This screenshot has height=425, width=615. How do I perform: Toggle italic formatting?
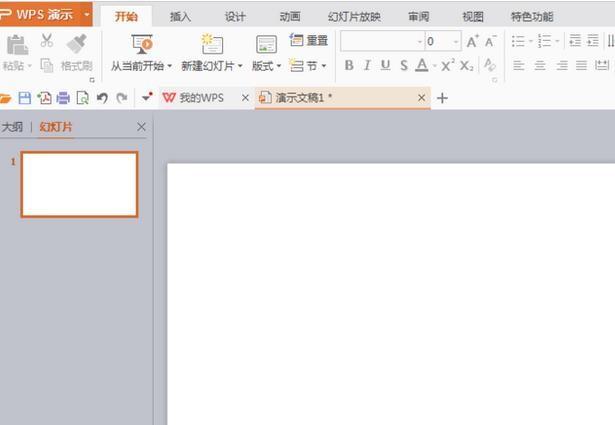coord(367,66)
